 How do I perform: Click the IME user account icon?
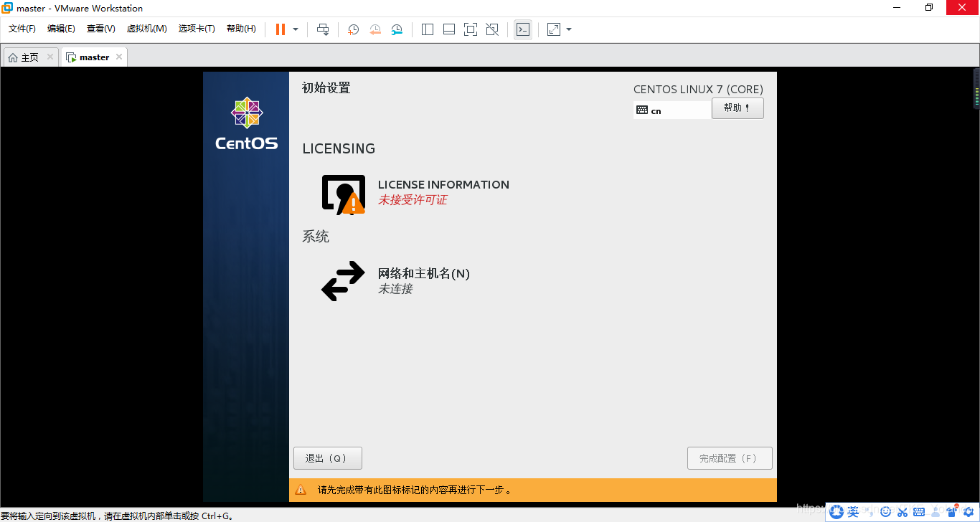[x=936, y=512]
